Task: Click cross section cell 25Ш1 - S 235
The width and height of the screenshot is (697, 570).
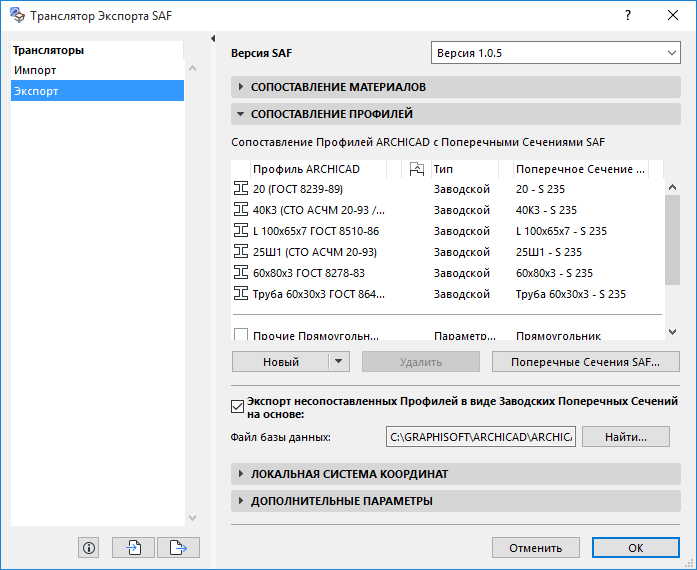Action: [549, 252]
